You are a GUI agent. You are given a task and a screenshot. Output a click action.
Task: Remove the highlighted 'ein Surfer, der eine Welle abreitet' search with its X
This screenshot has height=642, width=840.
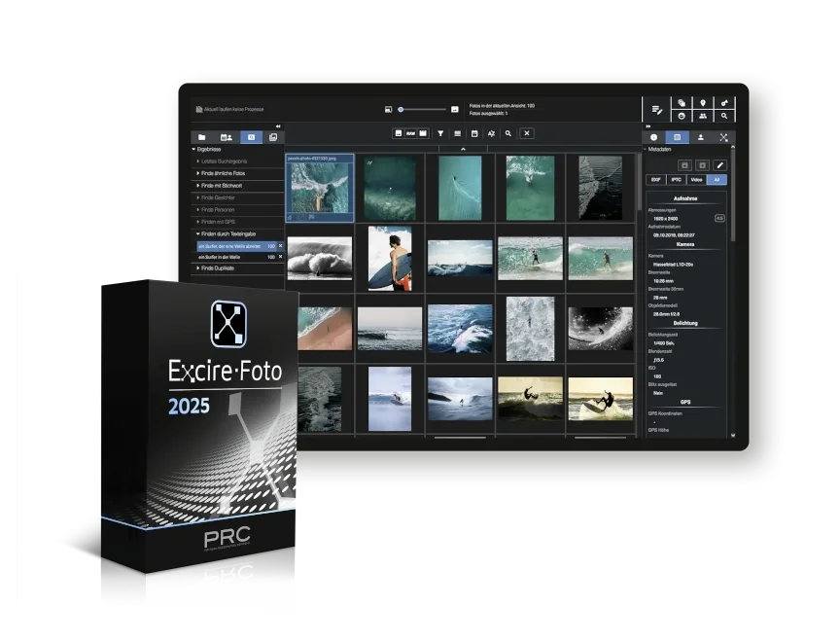pos(280,246)
